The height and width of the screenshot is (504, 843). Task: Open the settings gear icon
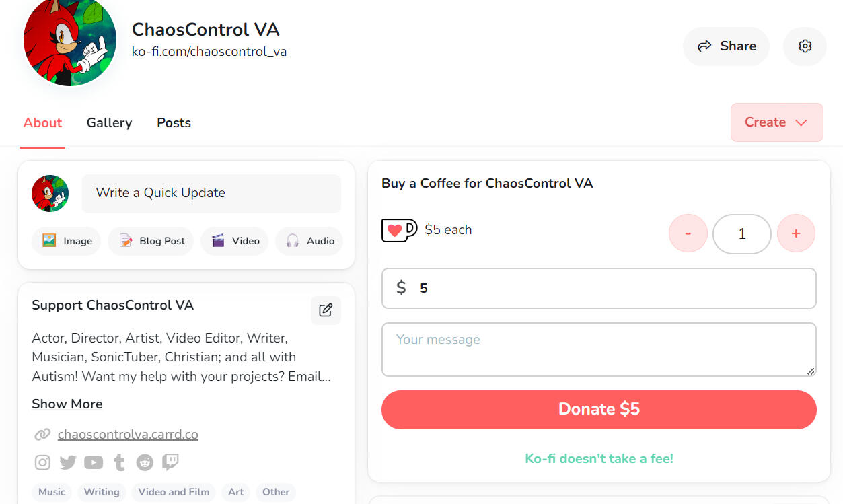pos(805,46)
